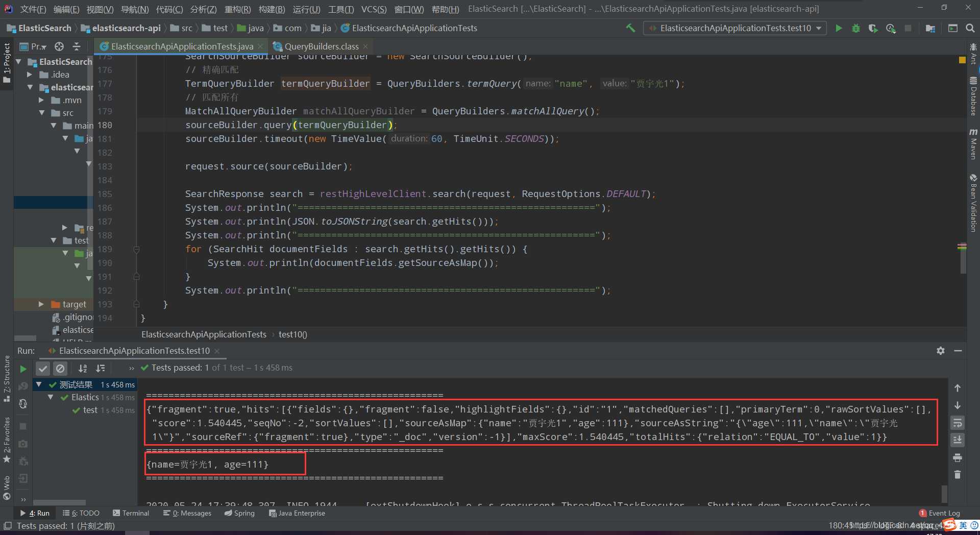Sort test results alphabetically
Viewport: 980px width, 535px height.
point(83,368)
